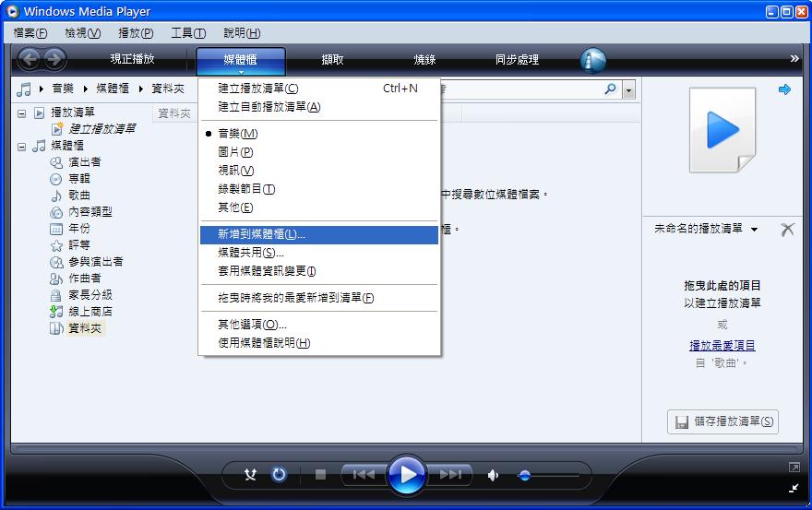Image resolution: width=812 pixels, height=510 pixels.
Task: Toggle 拖曳時將我的最愛新增到清單(F)
Action: point(319,298)
